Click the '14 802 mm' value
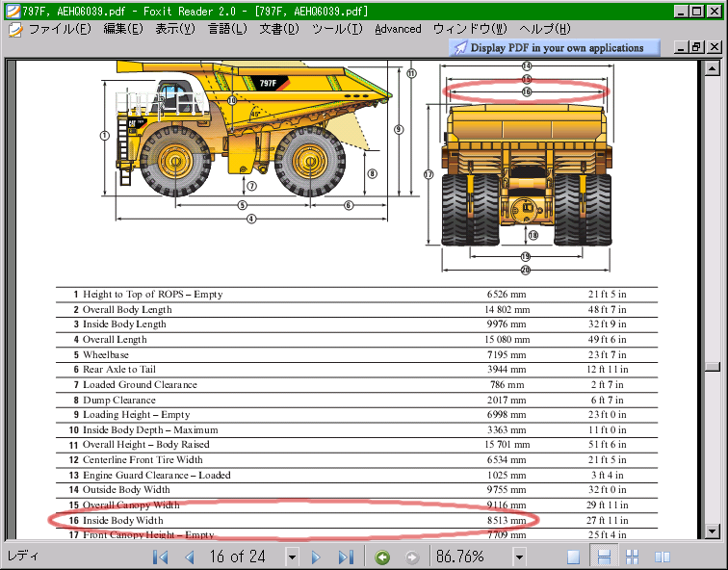 (x=507, y=310)
